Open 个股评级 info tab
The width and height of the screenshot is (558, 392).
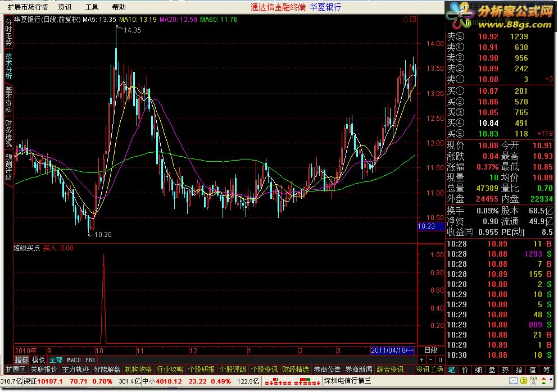[233, 370]
